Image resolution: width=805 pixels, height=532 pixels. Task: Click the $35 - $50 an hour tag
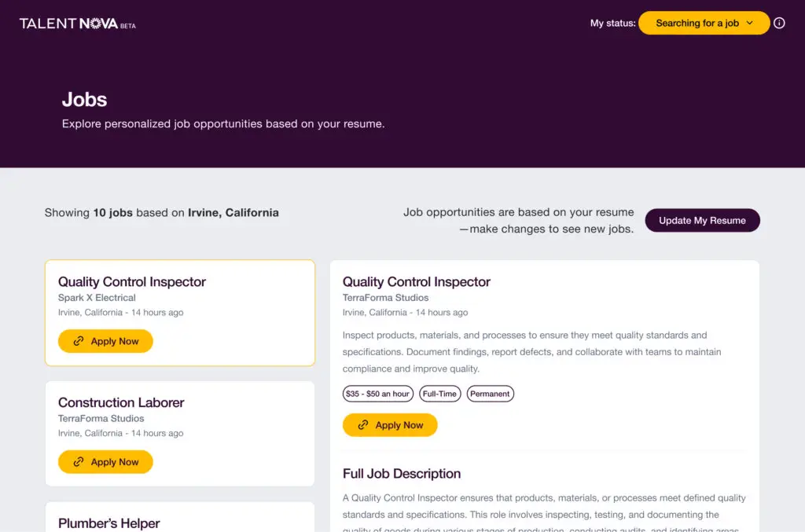[378, 394]
